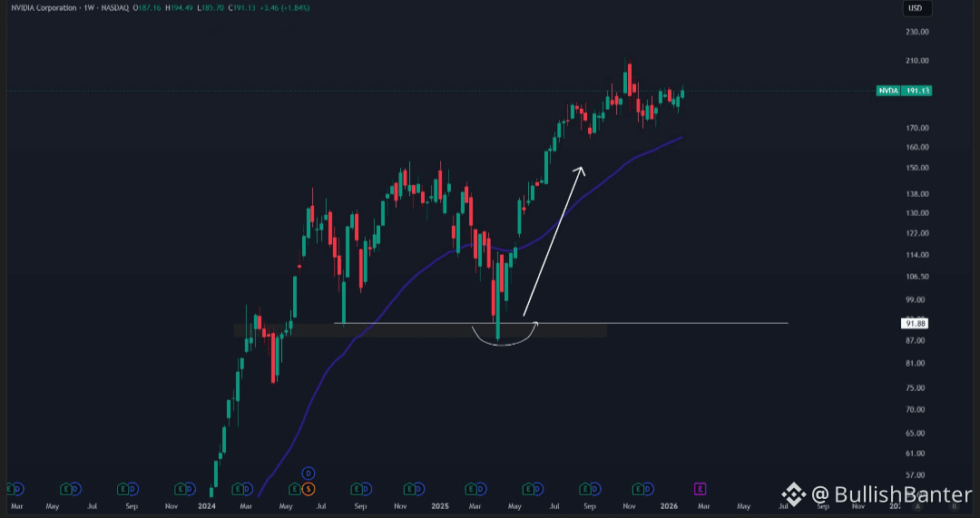Open the USD currency selector
The height and width of the screenshot is (518, 980).
point(917,8)
